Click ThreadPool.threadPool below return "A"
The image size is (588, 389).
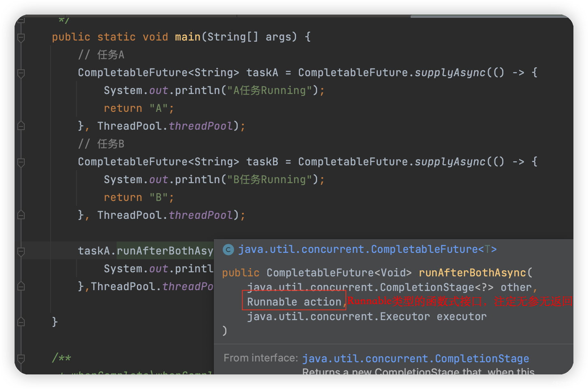click(x=165, y=126)
